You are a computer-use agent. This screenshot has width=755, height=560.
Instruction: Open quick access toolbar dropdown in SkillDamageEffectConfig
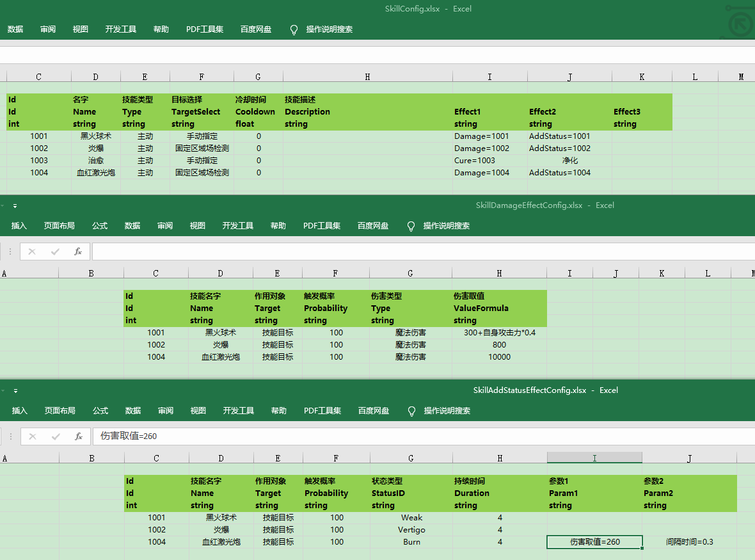(15, 206)
